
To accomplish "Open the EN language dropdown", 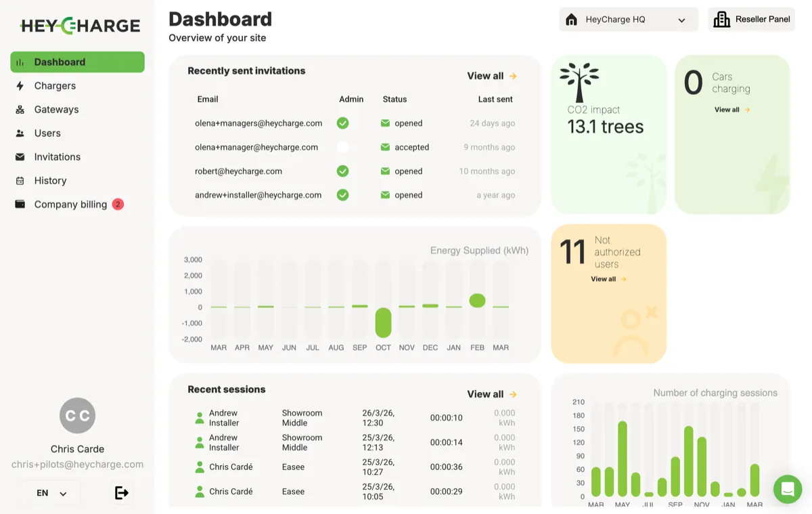I will pyautogui.click(x=50, y=493).
